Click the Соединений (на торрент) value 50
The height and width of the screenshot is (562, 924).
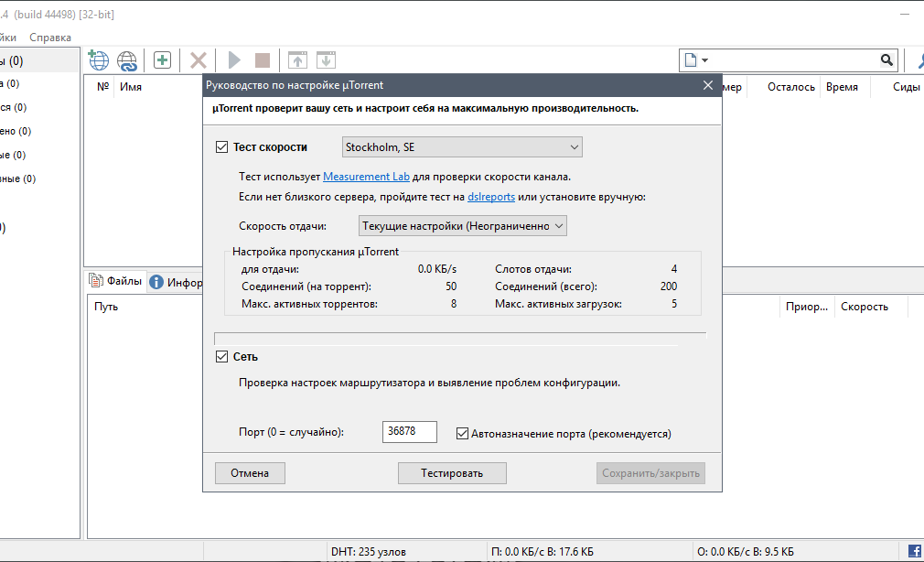click(x=451, y=286)
